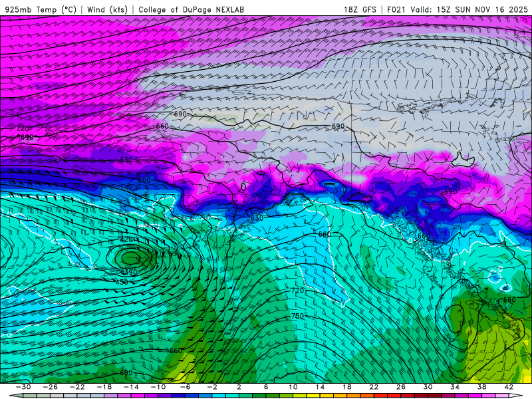Image resolution: width=532 pixels, height=399 pixels.
Task: Click "Valid: 15Z SUN NOV 16 2025" text
Action: pyautogui.click(x=469, y=9)
